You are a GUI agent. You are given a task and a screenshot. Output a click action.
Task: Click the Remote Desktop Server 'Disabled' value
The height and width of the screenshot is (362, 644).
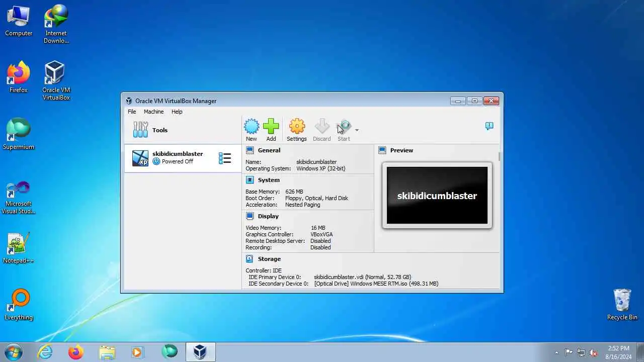pos(320,241)
